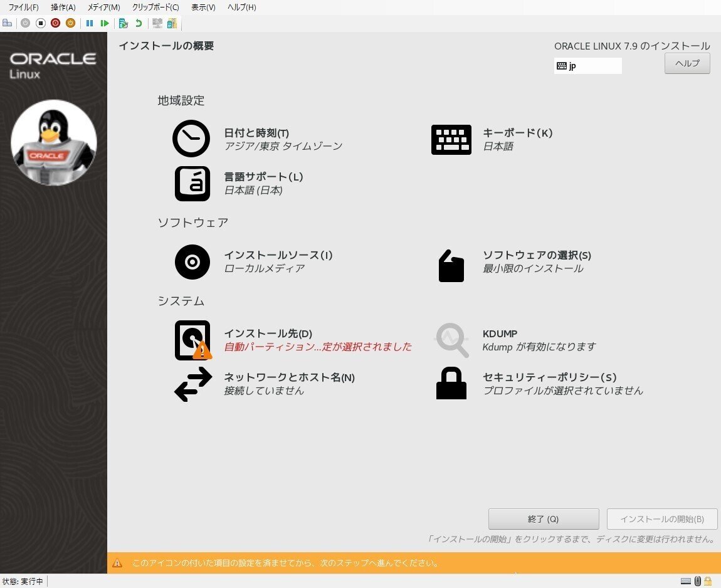Image resolution: width=721 pixels, height=588 pixels.
Task: Click the インストール先(D) label
Action: pyautogui.click(x=268, y=333)
